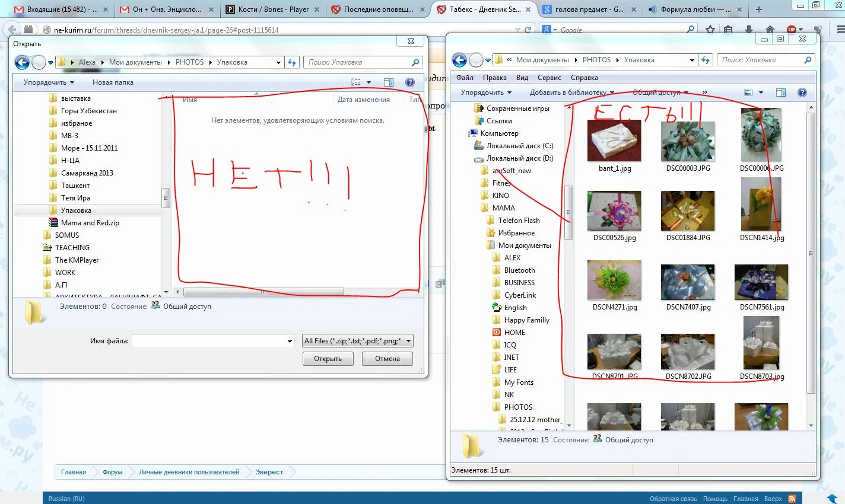This screenshot has width=845, height=504.
Task: Click the Firefox home icon
Action: click(770, 30)
